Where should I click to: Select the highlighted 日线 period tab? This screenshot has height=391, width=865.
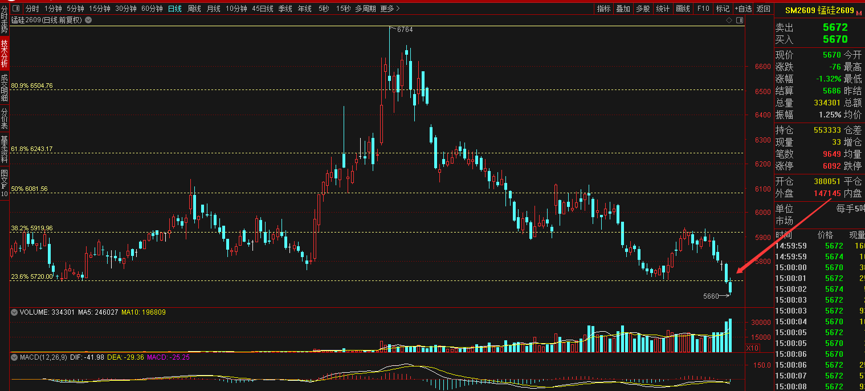point(175,8)
